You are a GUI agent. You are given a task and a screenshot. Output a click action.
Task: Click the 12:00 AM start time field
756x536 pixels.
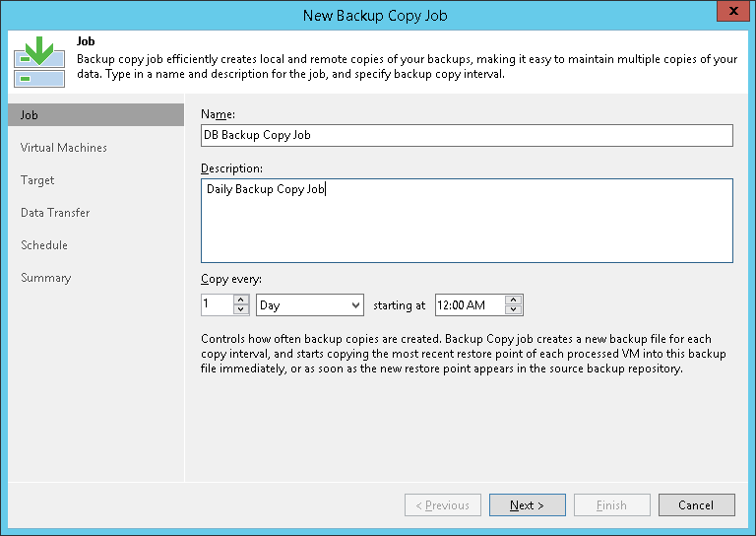coord(468,305)
